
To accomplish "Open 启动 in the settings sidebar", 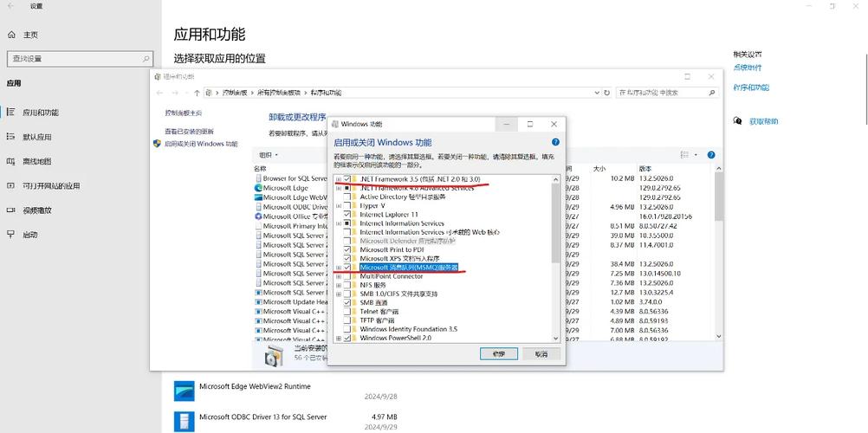I will (x=30, y=235).
